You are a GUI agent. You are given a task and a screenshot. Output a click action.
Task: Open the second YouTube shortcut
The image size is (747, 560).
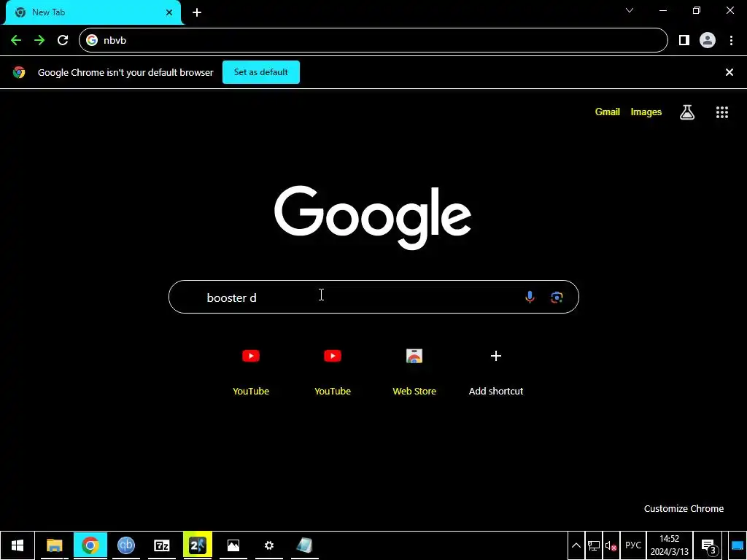pos(333,371)
